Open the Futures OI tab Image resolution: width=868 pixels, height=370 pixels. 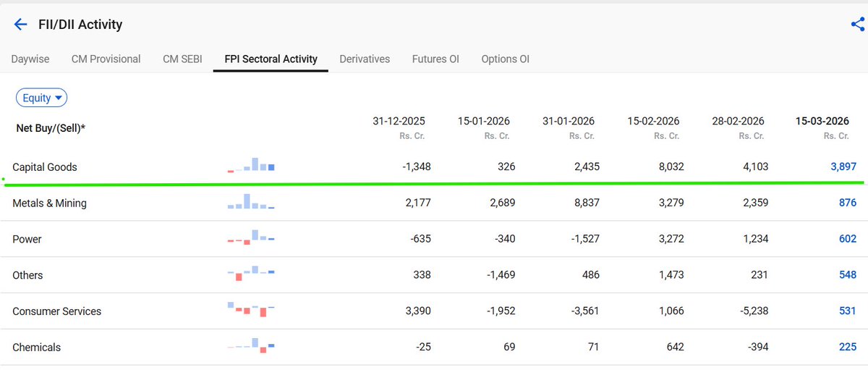(435, 59)
